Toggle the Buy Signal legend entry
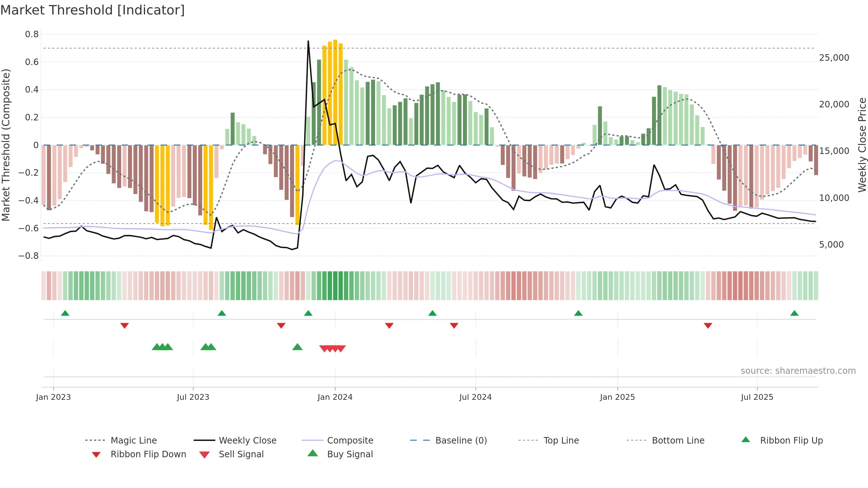The width and height of the screenshot is (868, 488). 340,454
